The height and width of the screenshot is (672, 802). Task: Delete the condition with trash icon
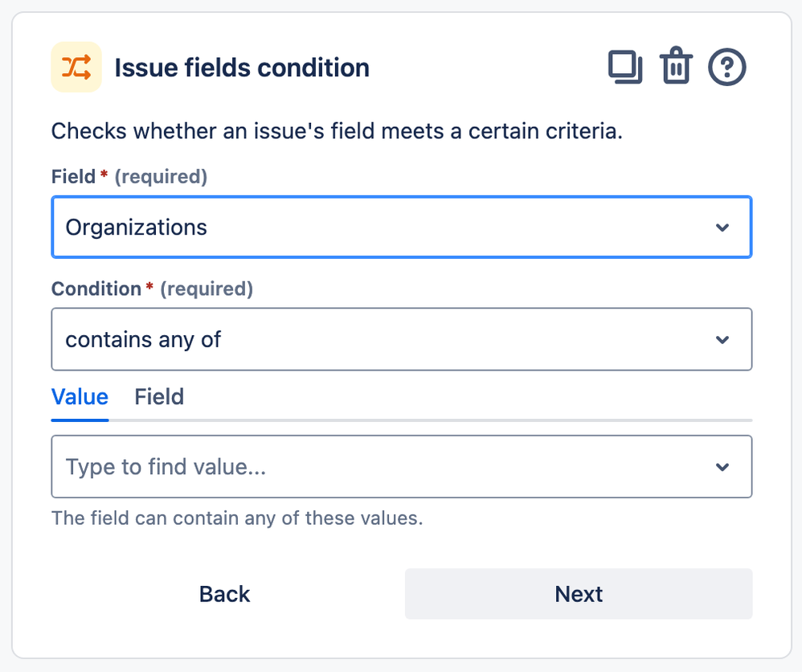pos(676,67)
